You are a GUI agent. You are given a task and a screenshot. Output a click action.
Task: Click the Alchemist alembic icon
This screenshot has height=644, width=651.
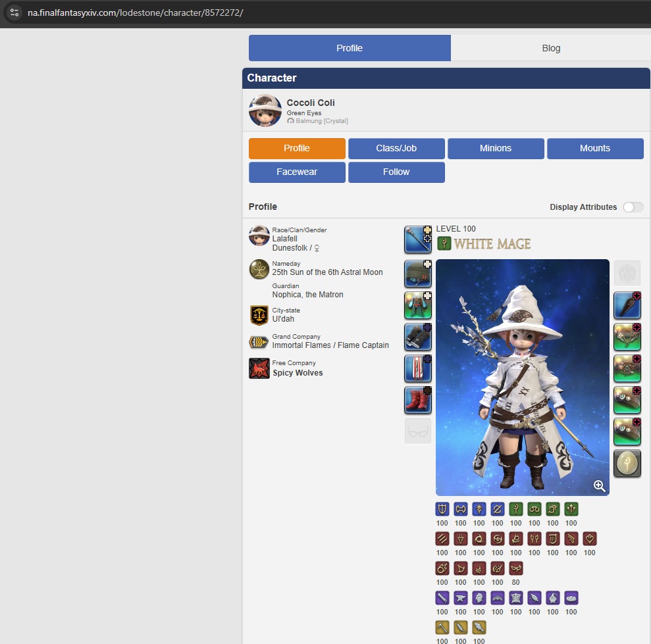(x=553, y=598)
